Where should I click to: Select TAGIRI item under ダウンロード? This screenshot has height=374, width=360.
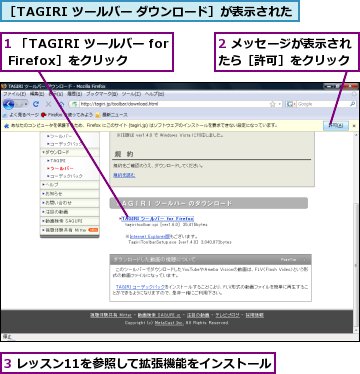tap(56, 161)
